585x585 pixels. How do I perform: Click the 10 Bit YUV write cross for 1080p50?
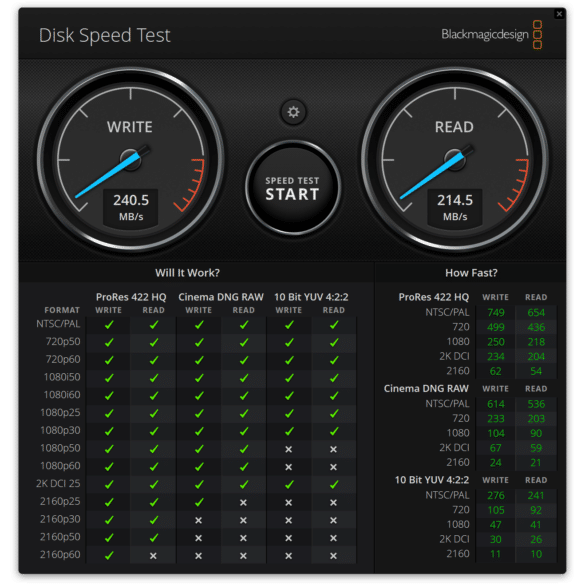pyautogui.click(x=288, y=449)
